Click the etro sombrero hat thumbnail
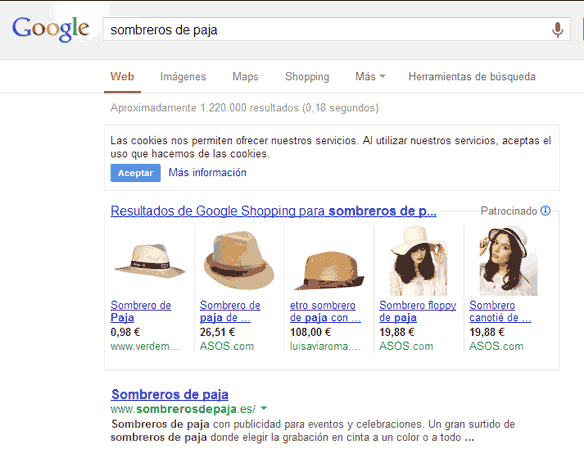The width and height of the screenshot is (584, 463). click(329, 270)
